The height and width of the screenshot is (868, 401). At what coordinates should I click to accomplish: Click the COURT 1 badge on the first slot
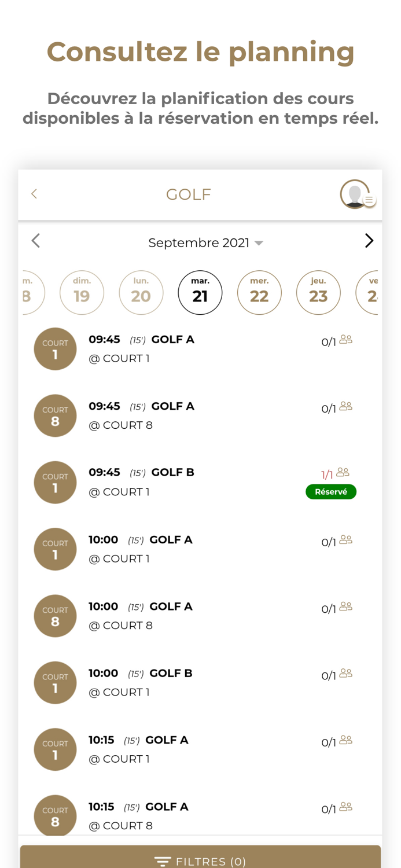[x=55, y=349]
